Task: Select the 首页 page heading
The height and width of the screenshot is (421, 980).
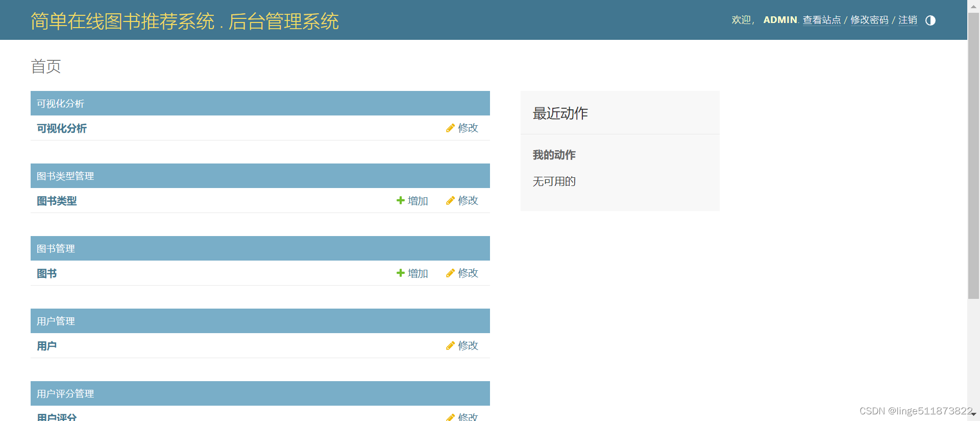Action: (x=46, y=66)
